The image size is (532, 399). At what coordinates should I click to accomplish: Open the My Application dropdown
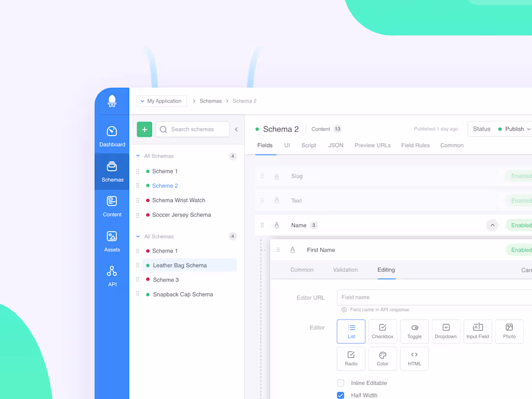[x=161, y=101]
